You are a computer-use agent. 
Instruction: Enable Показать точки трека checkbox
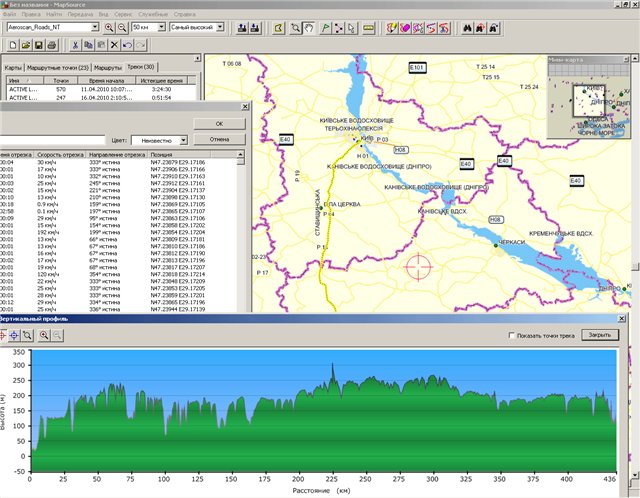click(511, 335)
